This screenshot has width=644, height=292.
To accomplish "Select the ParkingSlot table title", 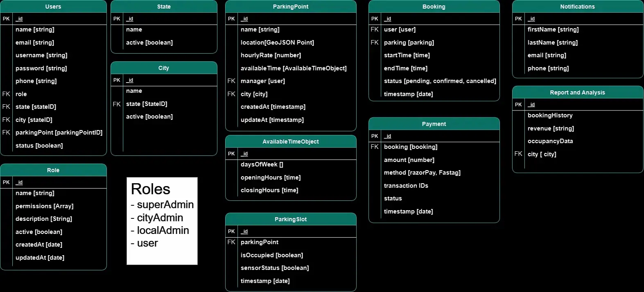I will 291,219.
